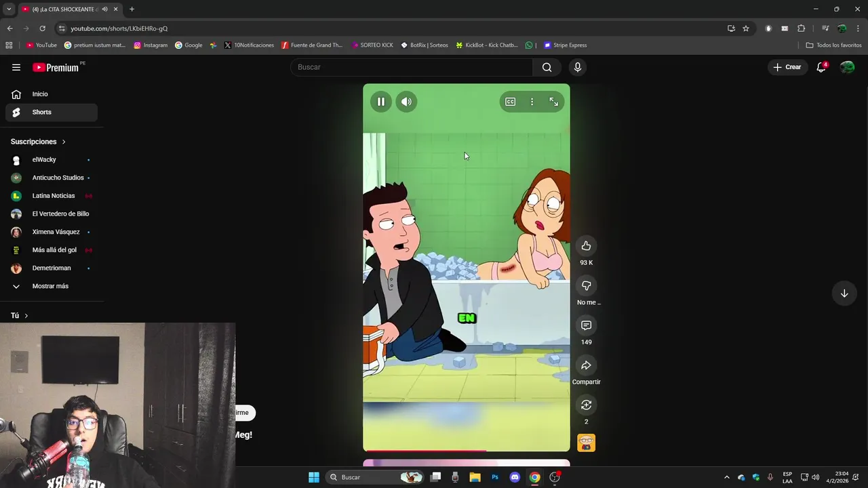The width and height of the screenshot is (868, 488).
Task: Open the Chrome profile avatar
Action: (x=842, y=28)
